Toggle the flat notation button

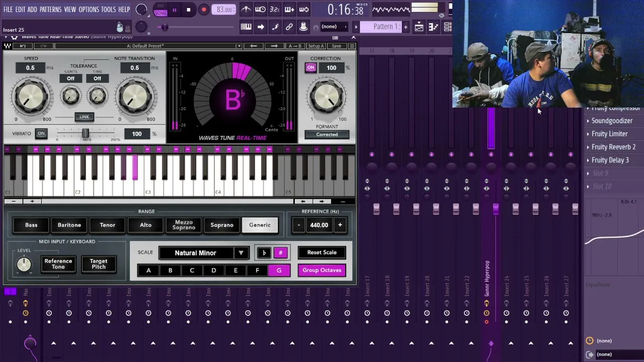pos(264,253)
